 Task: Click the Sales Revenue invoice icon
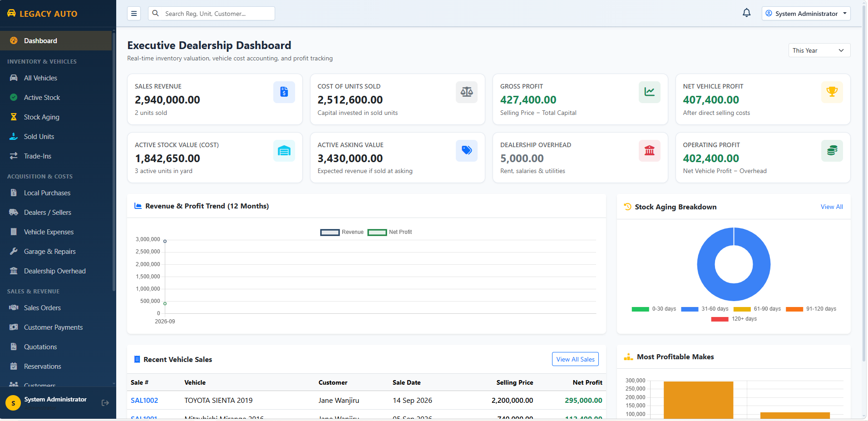click(284, 92)
